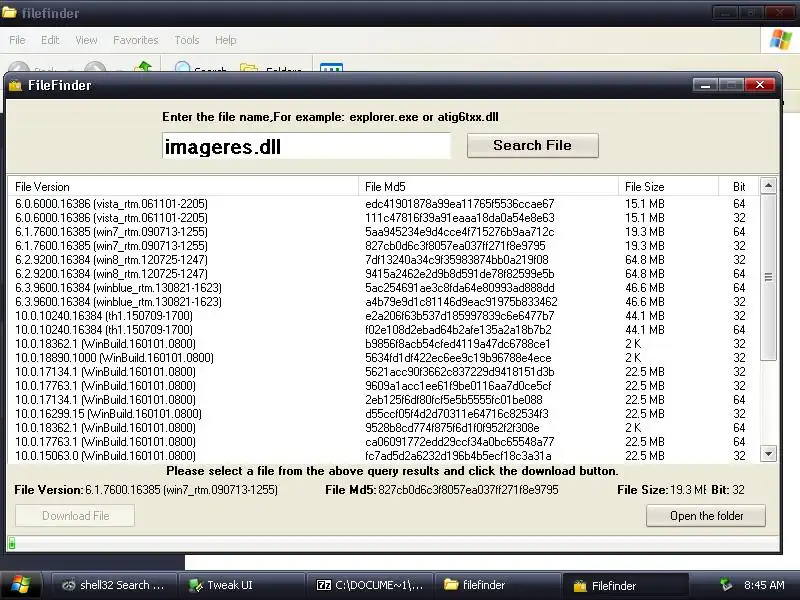The image size is (800, 600).
Task: Click the Search File button
Action: coord(532,145)
